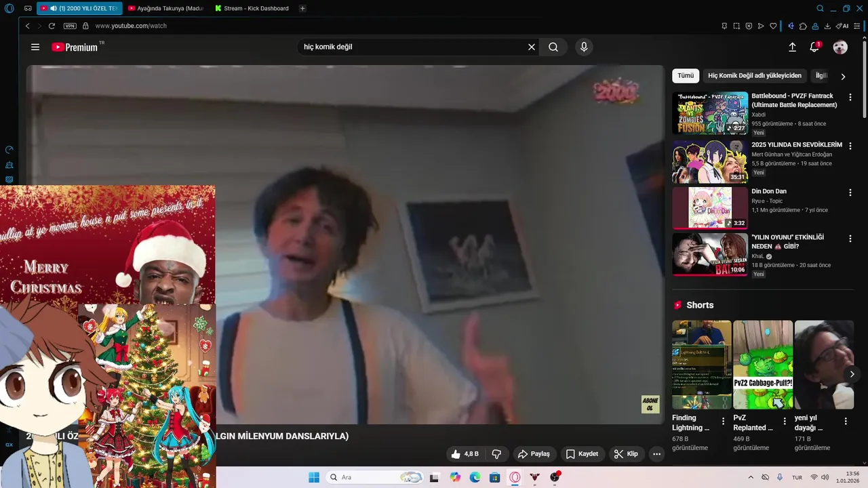The height and width of the screenshot is (488, 868).
Task: Search with voice microphone button
Action: pos(584,47)
